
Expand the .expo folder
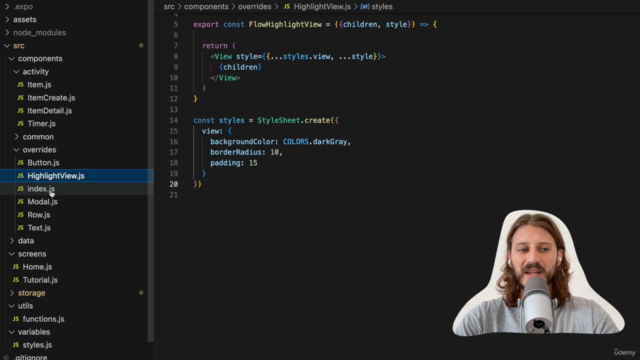7,7
